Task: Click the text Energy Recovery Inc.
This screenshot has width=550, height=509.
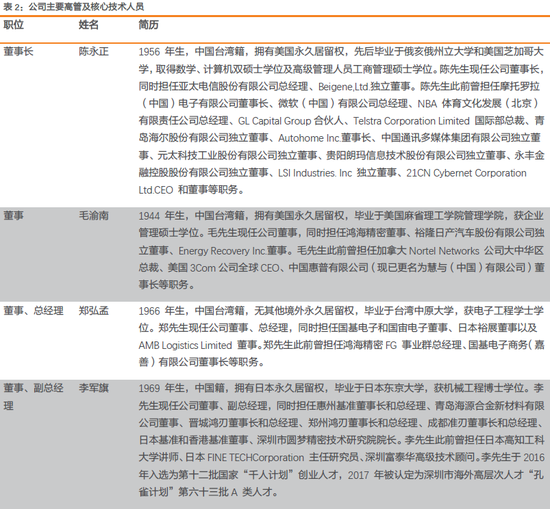Action: 222,251
